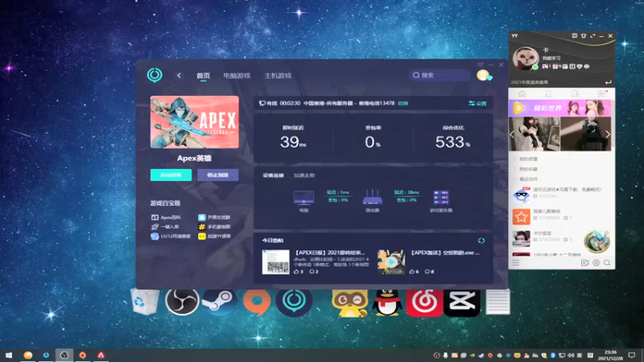Open the 一键入库 rocket item
Viewport: 644px width, 362px height.
(x=165, y=227)
